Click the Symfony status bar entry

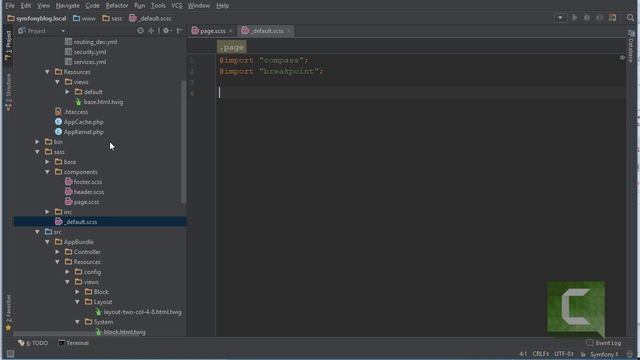tap(604, 354)
